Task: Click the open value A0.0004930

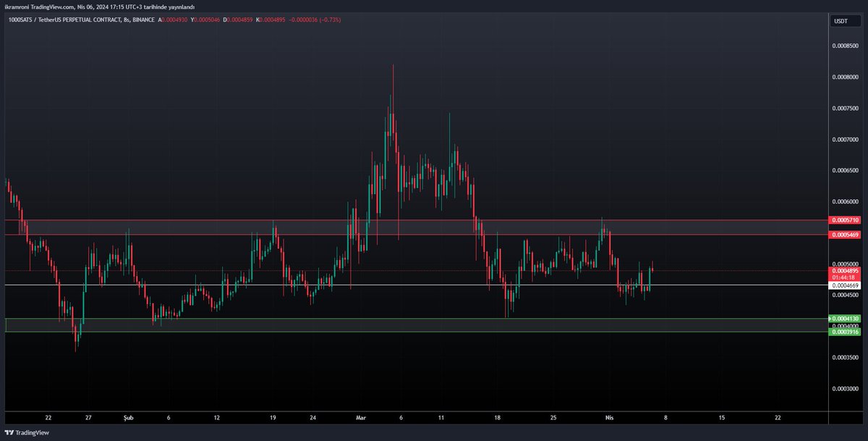Action: pos(173,20)
